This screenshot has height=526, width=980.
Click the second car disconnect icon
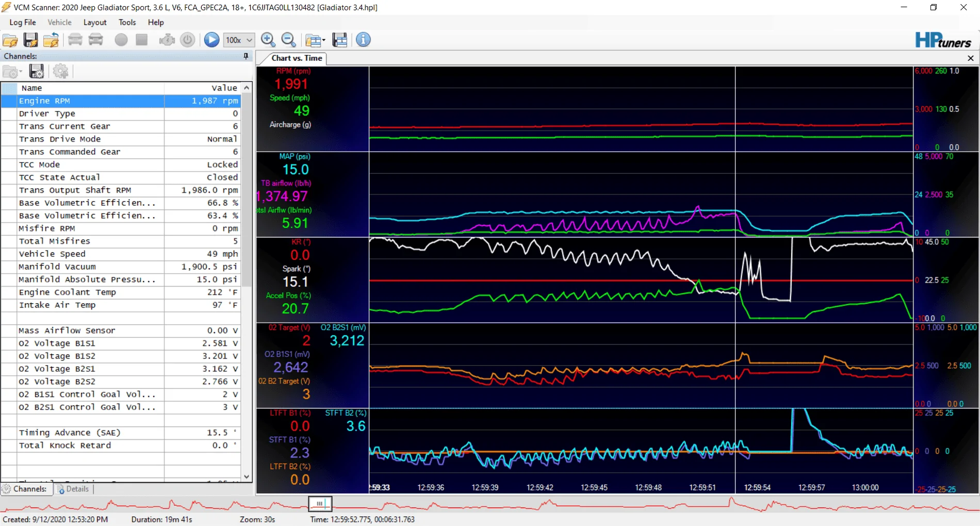[96, 40]
